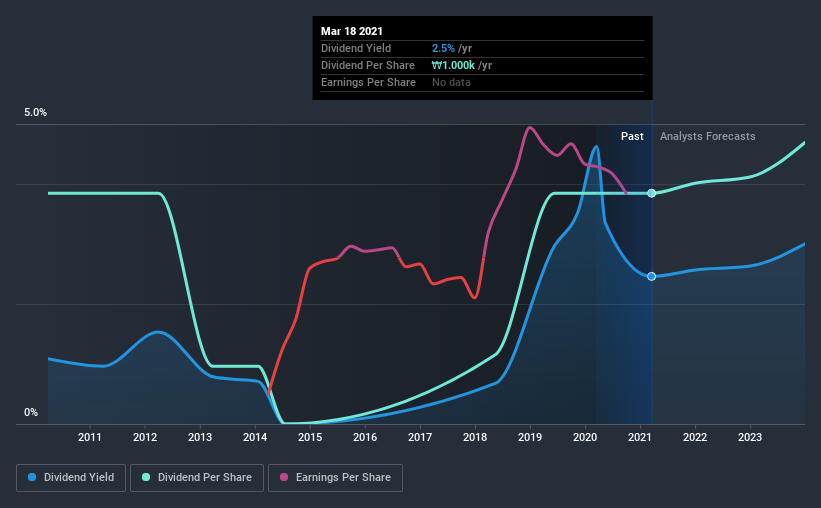821x508 pixels.
Task: Click the 'No data' earnings value
Action: 451,82
